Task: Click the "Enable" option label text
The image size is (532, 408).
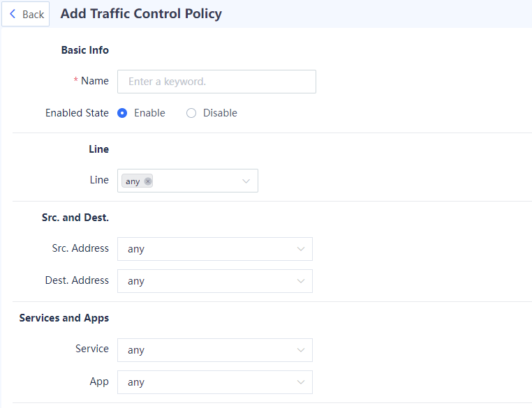Action: click(149, 113)
